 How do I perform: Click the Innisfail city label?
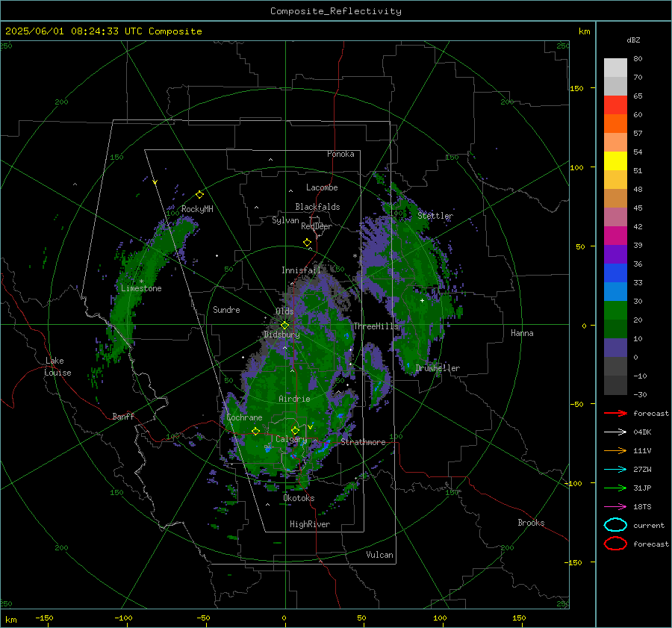301,270
